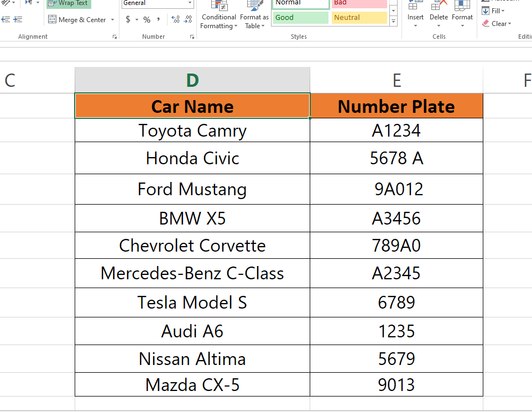
Task: Open Conditional Formatting menu
Action: [x=219, y=15]
